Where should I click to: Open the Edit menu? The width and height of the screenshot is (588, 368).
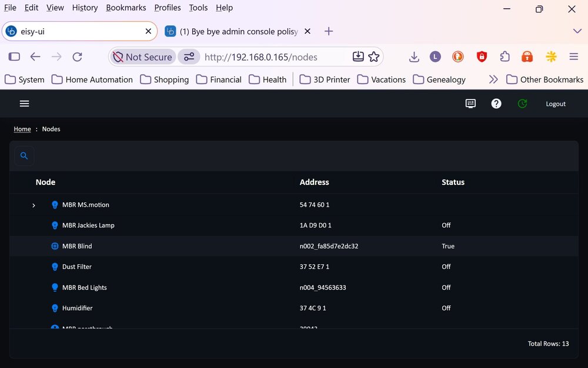(32, 8)
